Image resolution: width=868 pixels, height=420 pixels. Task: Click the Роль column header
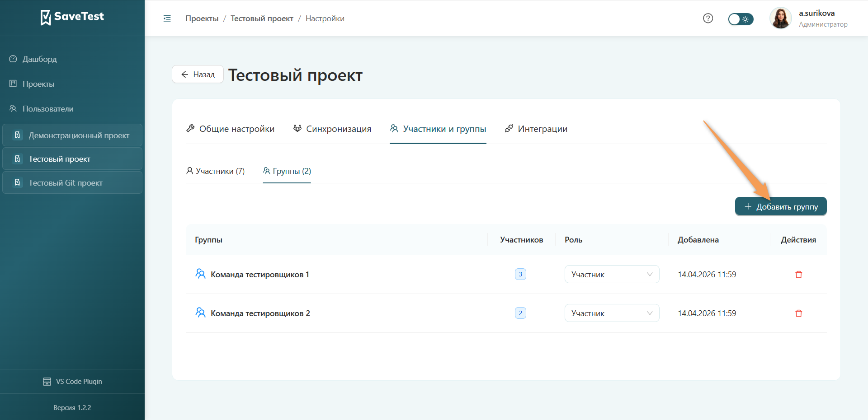pyautogui.click(x=573, y=240)
